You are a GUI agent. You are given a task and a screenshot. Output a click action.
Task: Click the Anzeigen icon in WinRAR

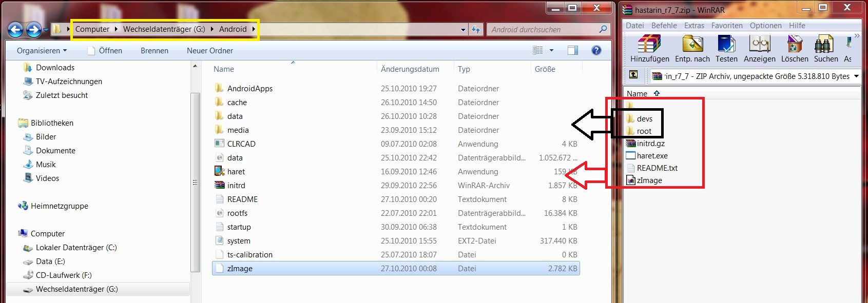pyautogui.click(x=759, y=44)
